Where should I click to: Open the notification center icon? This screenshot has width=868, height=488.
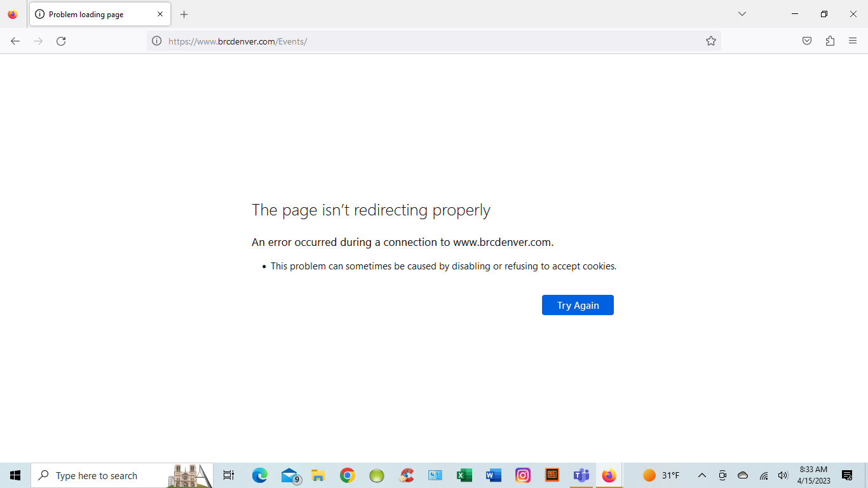pyautogui.click(x=847, y=475)
